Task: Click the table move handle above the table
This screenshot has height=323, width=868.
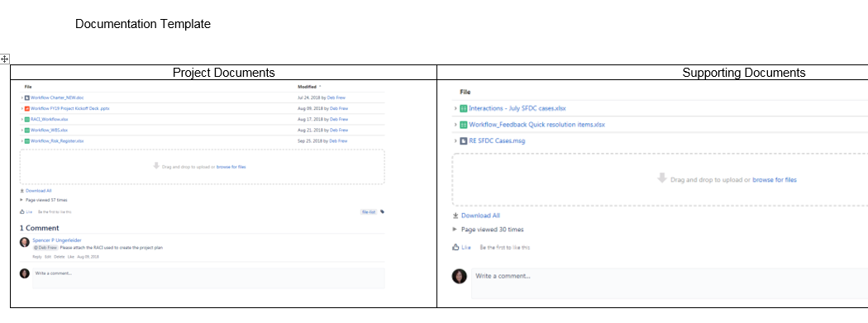Action: 4,59
